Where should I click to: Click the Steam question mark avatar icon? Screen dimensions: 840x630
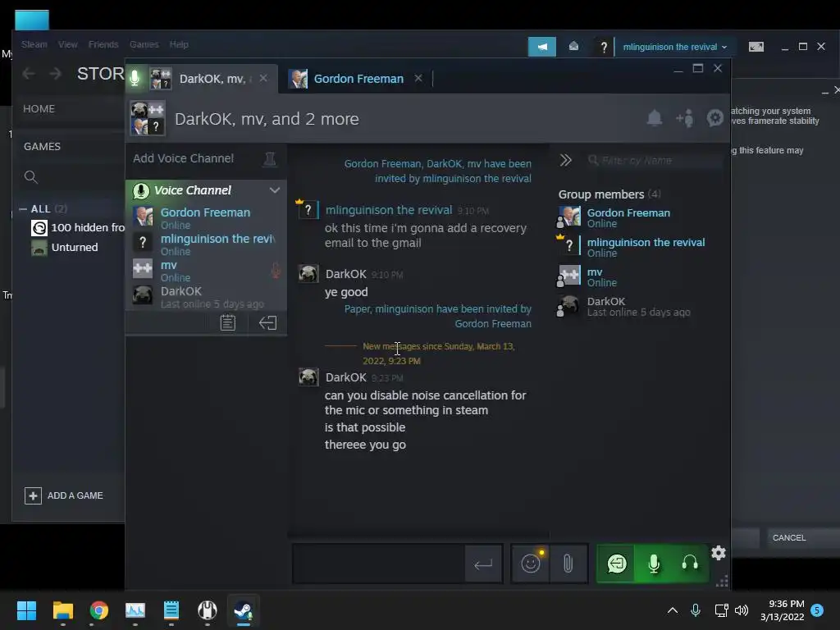604,47
